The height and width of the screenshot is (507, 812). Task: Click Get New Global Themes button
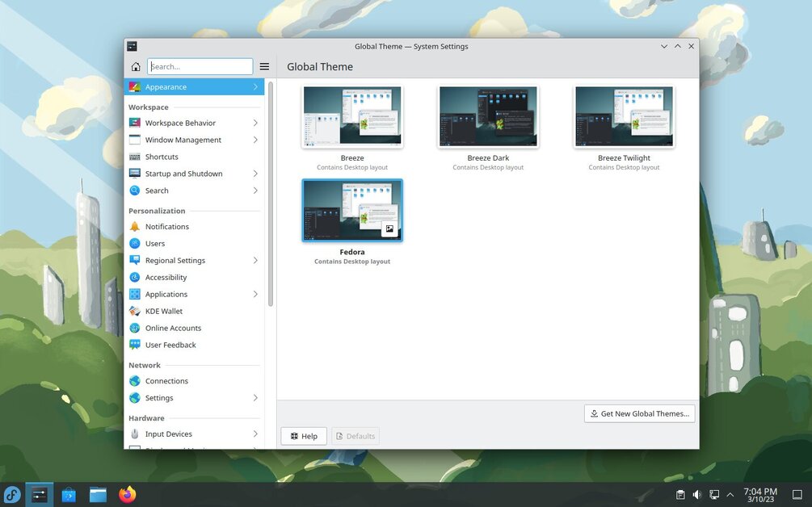tap(640, 413)
